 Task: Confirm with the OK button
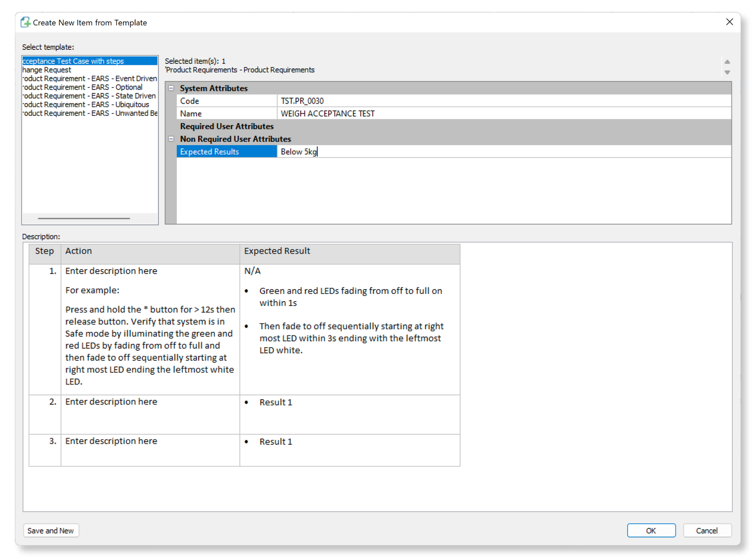651,530
